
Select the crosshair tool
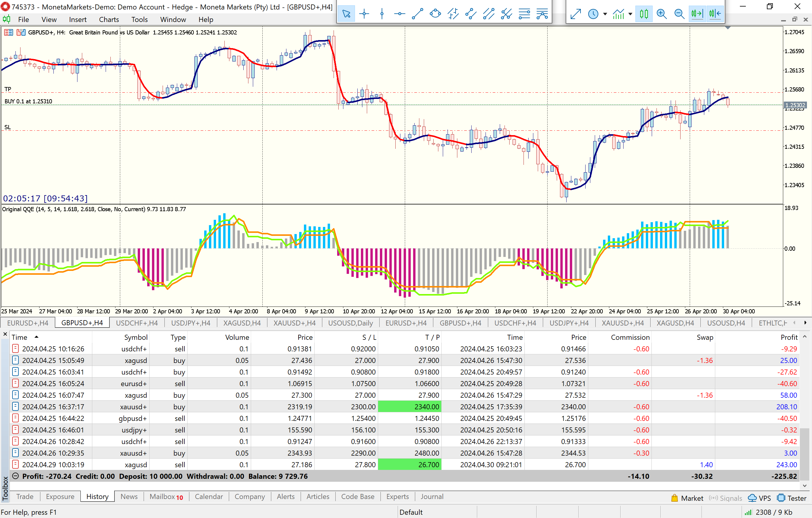(364, 14)
